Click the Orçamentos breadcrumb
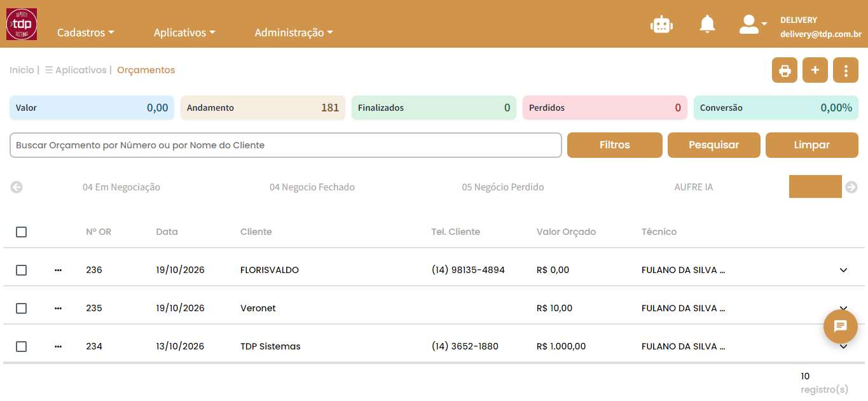This screenshot has width=868, height=401. tap(146, 70)
